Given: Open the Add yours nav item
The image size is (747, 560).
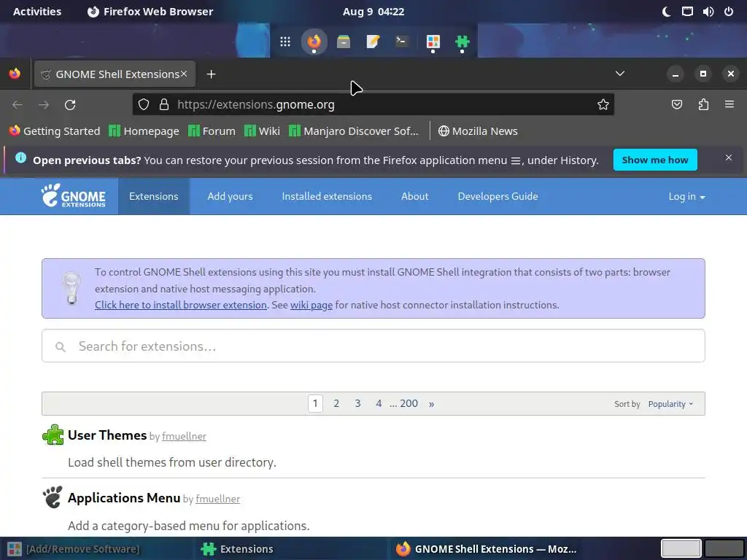Looking at the screenshot, I should tap(230, 196).
